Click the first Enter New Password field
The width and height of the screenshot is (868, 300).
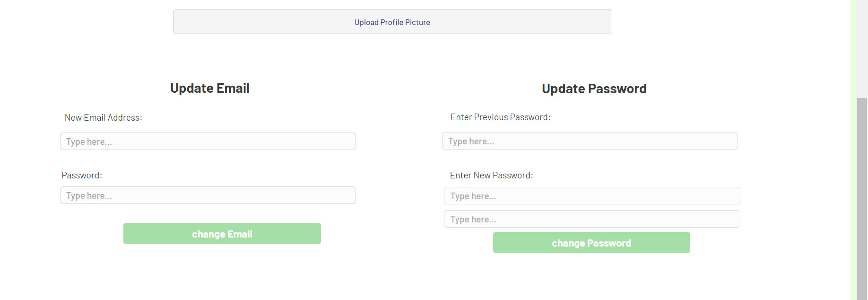coord(591,196)
